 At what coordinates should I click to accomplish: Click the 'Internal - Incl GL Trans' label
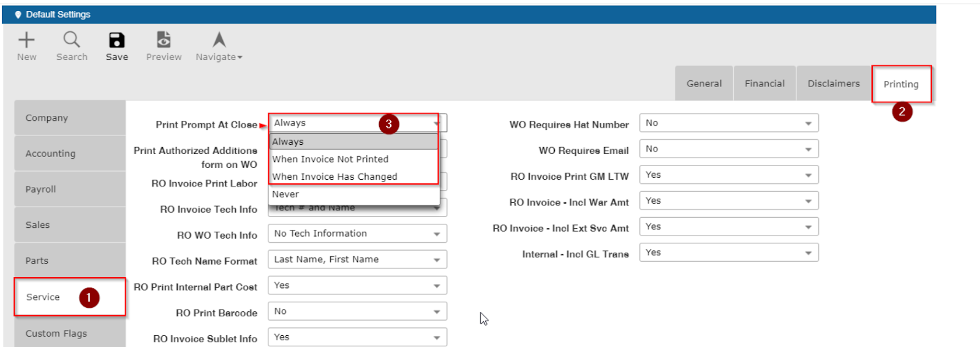[575, 254]
